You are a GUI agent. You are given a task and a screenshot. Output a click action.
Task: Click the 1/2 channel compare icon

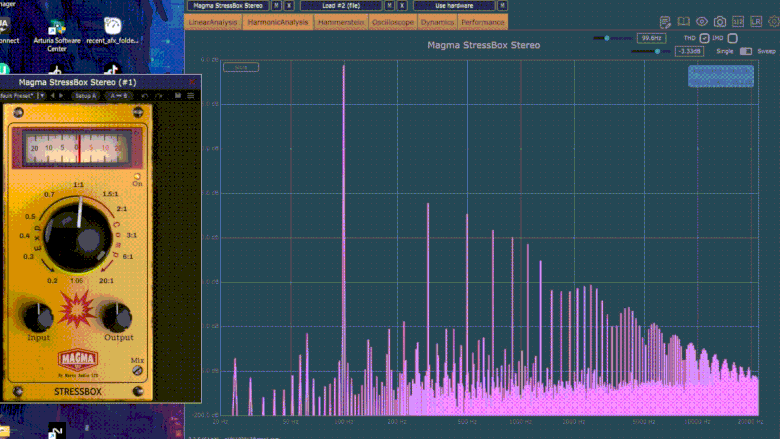pos(738,22)
